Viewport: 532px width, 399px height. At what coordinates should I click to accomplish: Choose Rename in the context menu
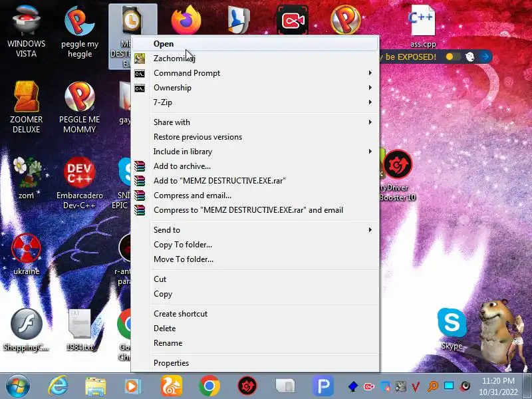255,343
